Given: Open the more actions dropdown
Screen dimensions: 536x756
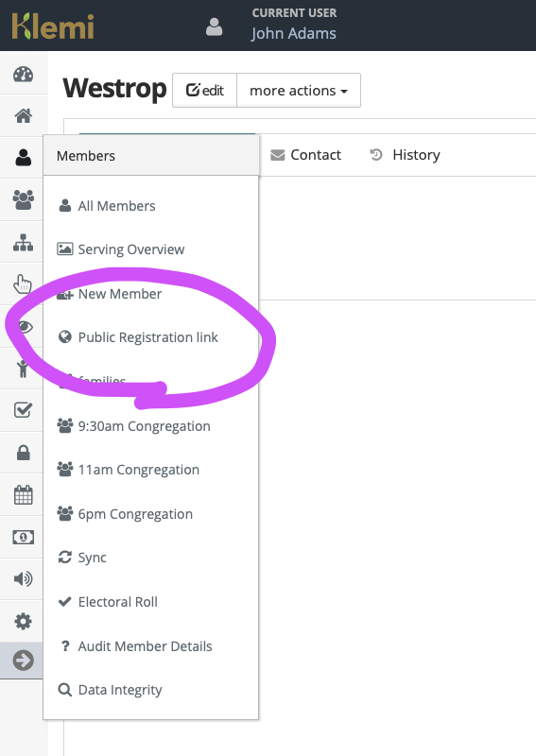Looking at the screenshot, I should tap(299, 90).
